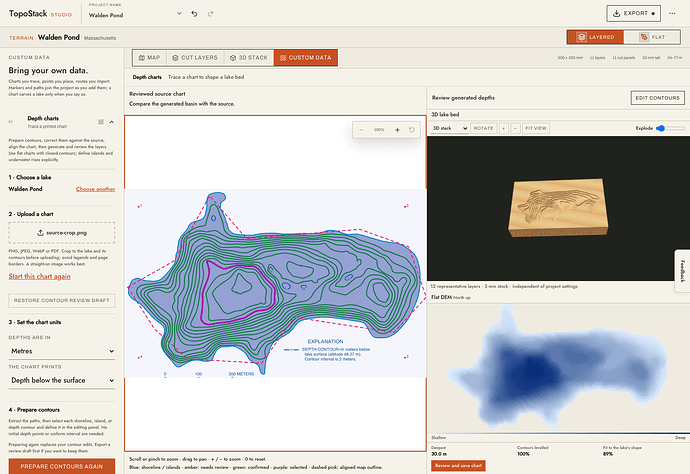Click the map icon in Map tab
This screenshot has width=690, height=474.
142,58
